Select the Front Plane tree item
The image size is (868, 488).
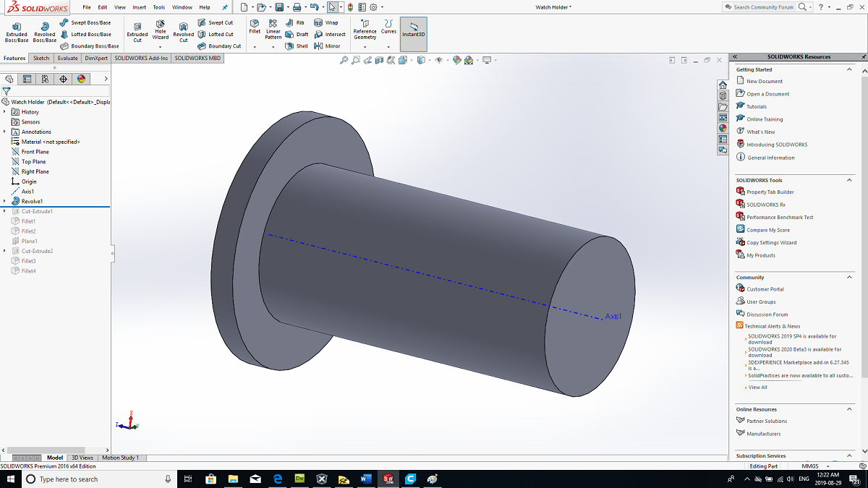click(x=35, y=152)
